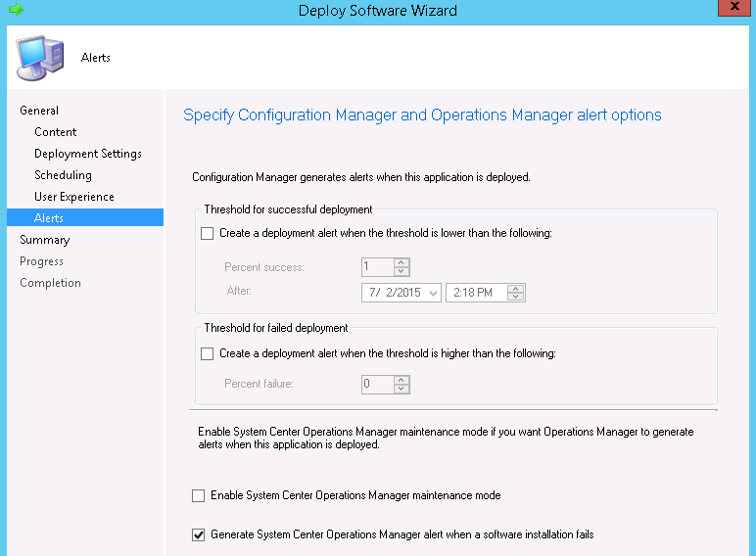Increase the Percent success value
This screenshot has height=556, width=756.
402,262
